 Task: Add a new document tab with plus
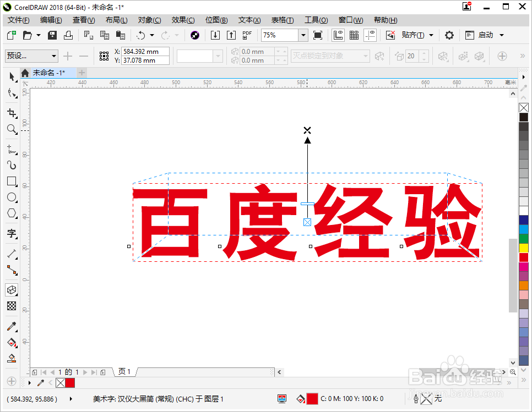click(82, 73)
